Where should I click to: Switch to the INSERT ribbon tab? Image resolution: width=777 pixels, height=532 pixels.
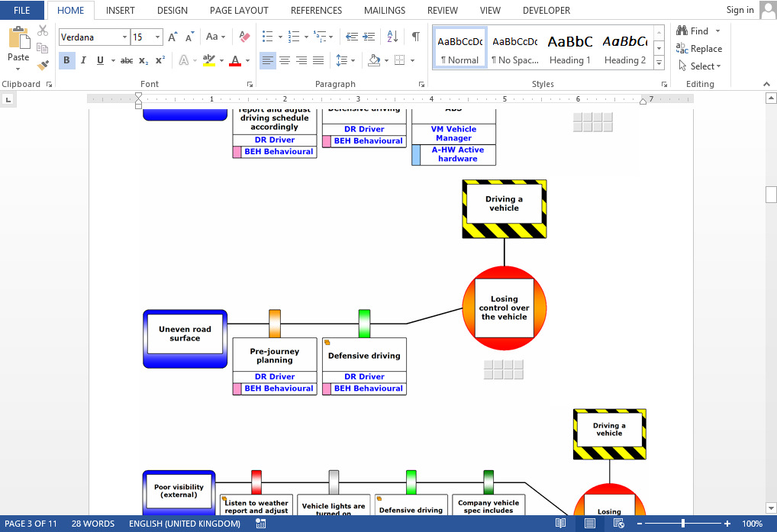(x=120, y=10)
